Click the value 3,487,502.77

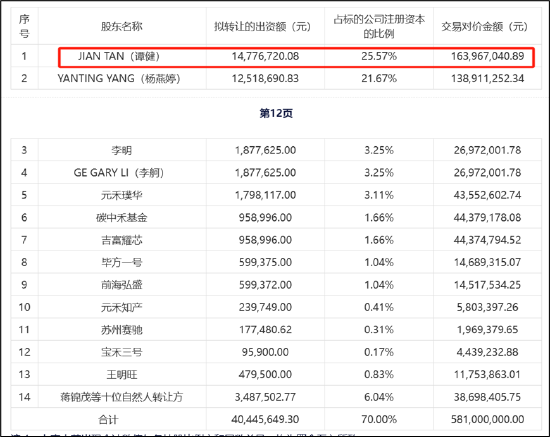(265, 397)
